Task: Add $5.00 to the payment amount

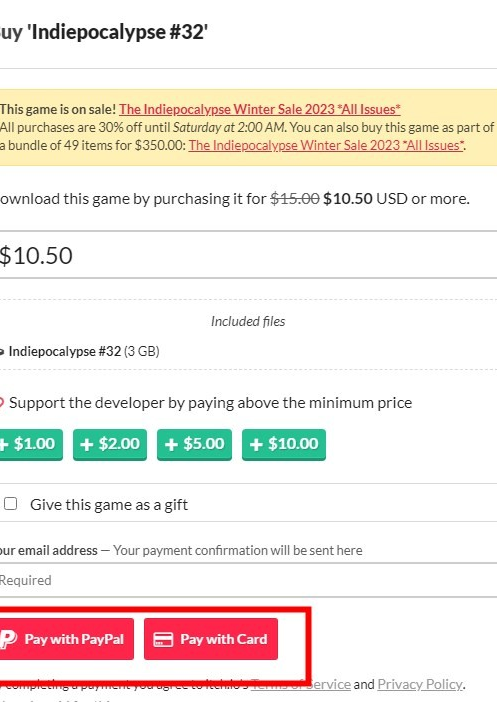Action: point(194,444)
